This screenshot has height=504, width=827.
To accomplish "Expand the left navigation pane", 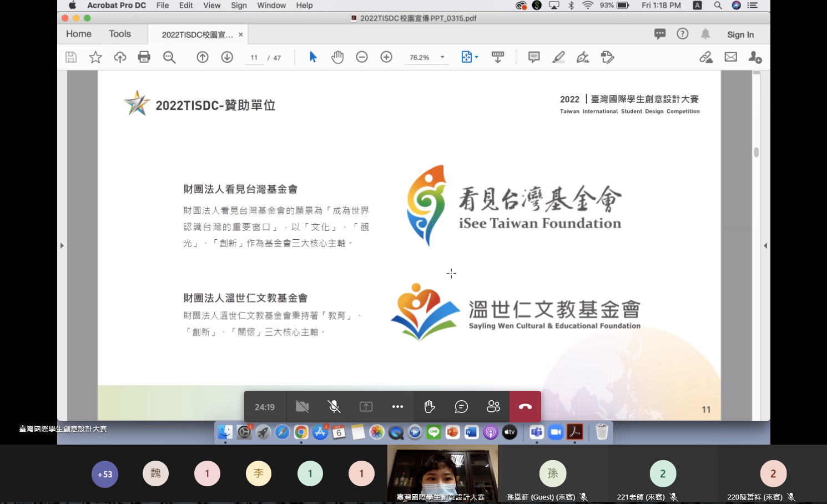I will pos(62,245).
